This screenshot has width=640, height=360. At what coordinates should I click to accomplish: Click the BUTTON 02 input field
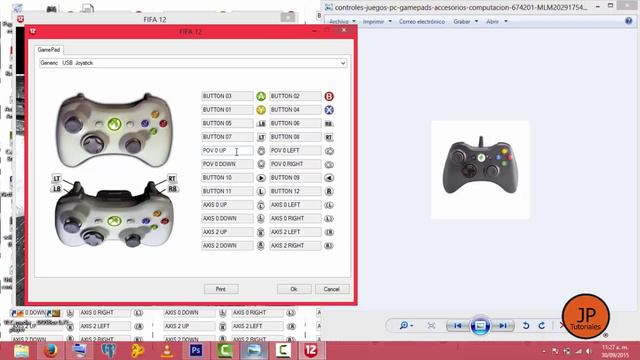coord(295,96)
